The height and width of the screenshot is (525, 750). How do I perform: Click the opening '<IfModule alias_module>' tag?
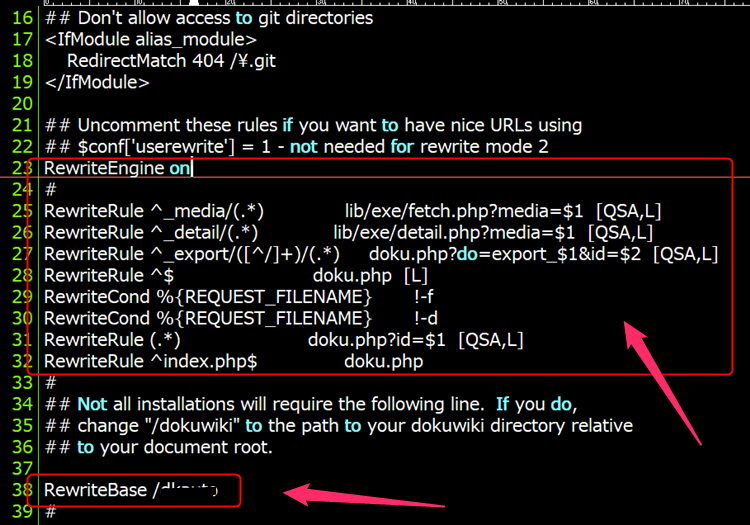click(150, 39)
